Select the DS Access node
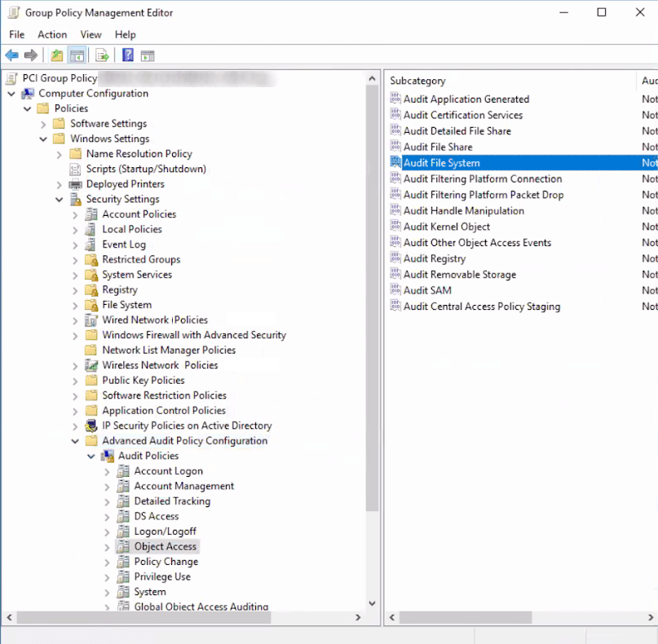The image size is (658, 644). [x=156, y=516]
